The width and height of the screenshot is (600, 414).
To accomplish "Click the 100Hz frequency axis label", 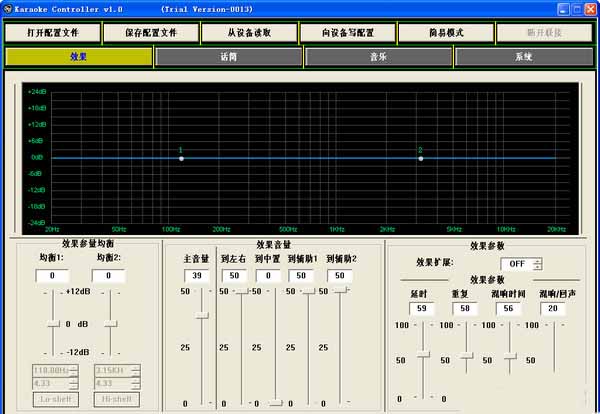I will click(x=171, y=229).
